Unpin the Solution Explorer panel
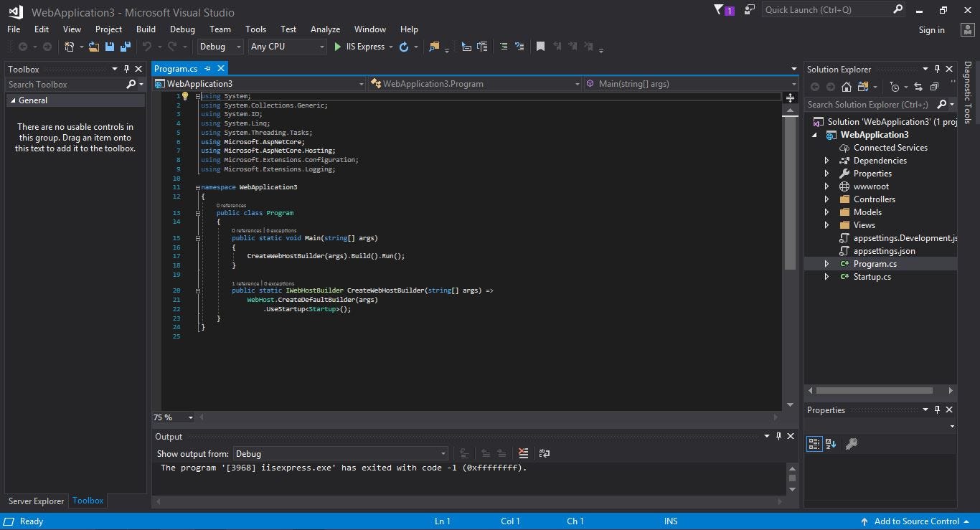 click(x=937, y=69)
